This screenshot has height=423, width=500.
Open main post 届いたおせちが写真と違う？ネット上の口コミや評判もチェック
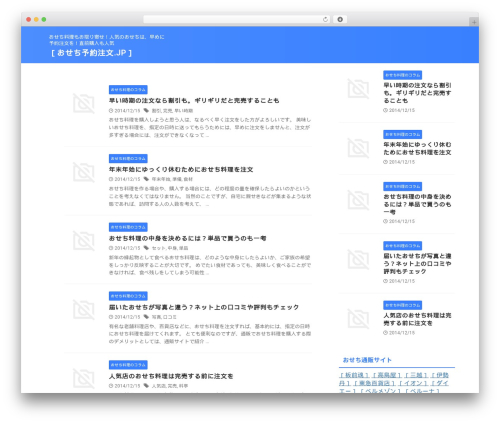point(204,307)
